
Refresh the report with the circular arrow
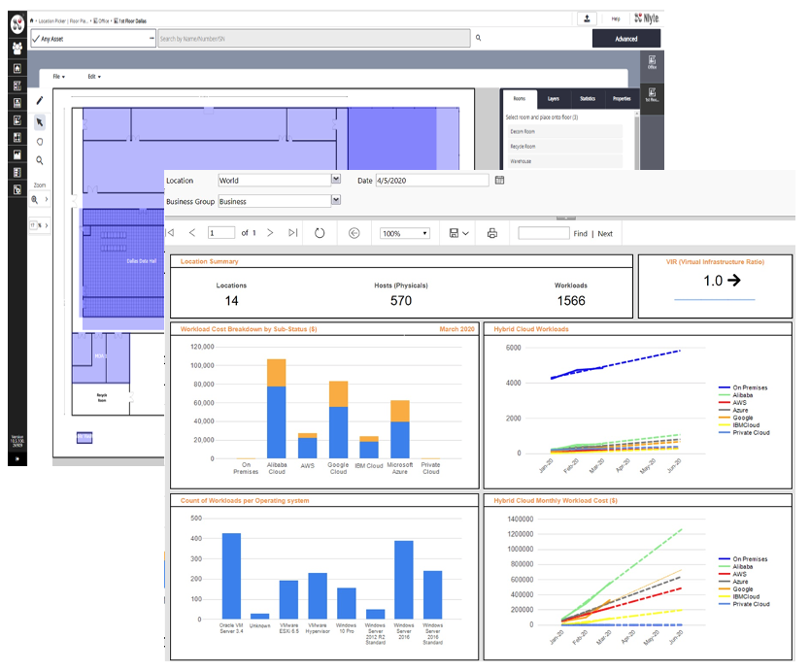[319, 233]
